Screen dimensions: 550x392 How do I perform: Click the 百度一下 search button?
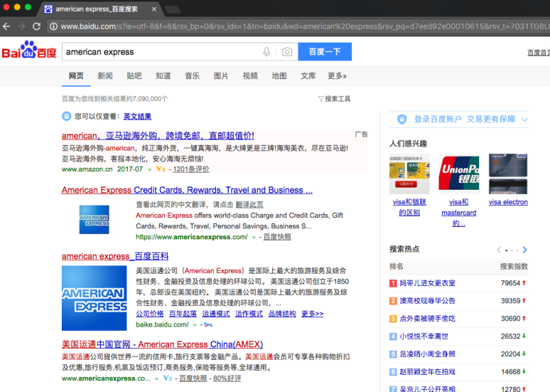pyautogui.click(x=324, y=52)
